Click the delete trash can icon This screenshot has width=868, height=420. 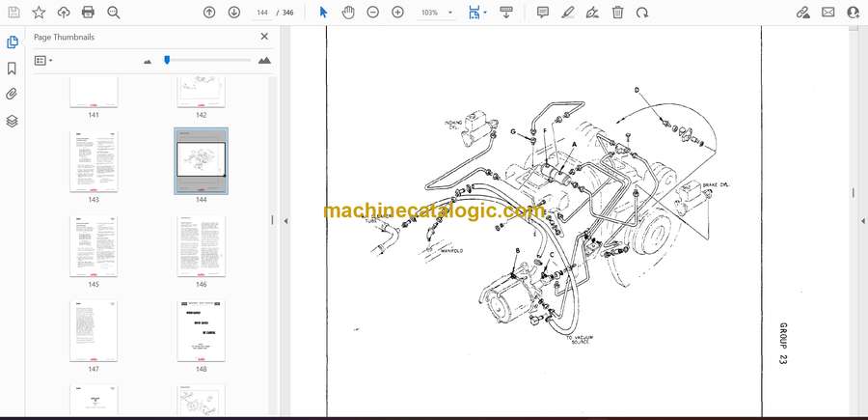click(x=618, y=13)
